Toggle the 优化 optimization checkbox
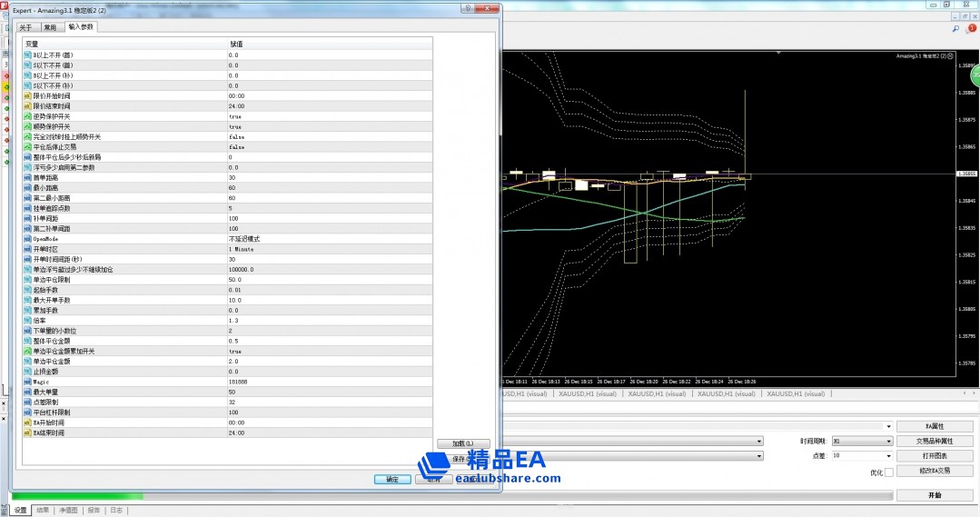The width and height of the screenshot is (980, 517). point(888,472)
